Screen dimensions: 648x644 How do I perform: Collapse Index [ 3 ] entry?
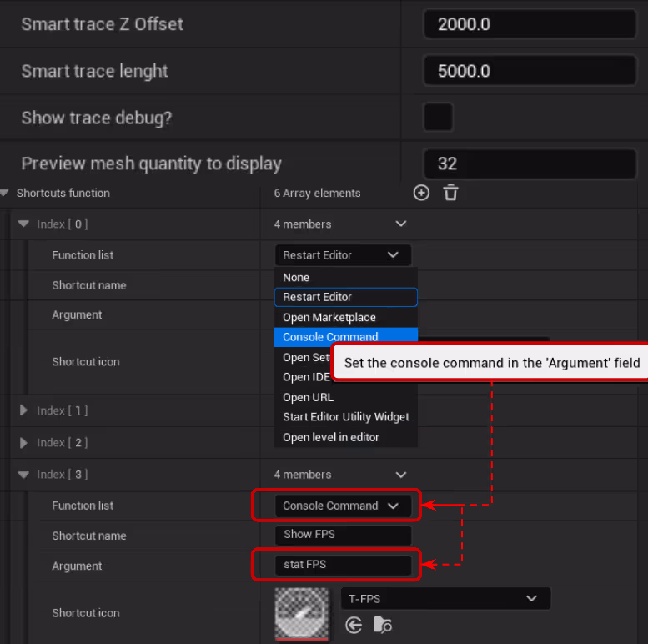23,475
